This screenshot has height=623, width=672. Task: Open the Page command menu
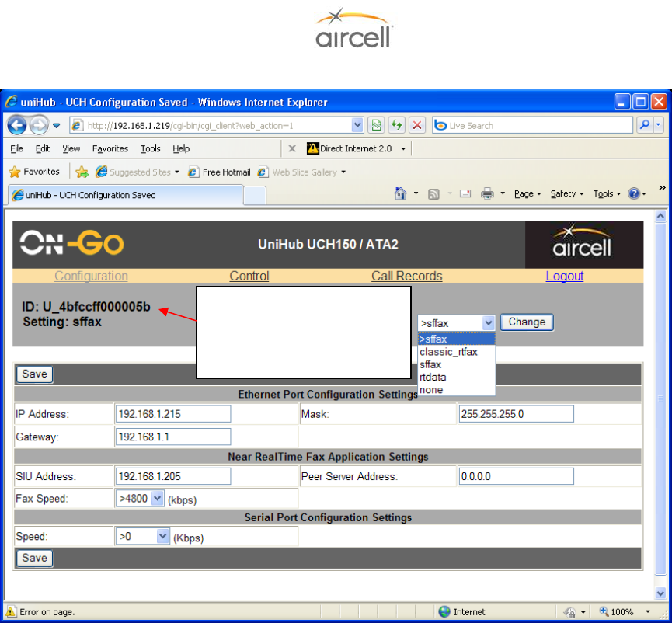528,193
